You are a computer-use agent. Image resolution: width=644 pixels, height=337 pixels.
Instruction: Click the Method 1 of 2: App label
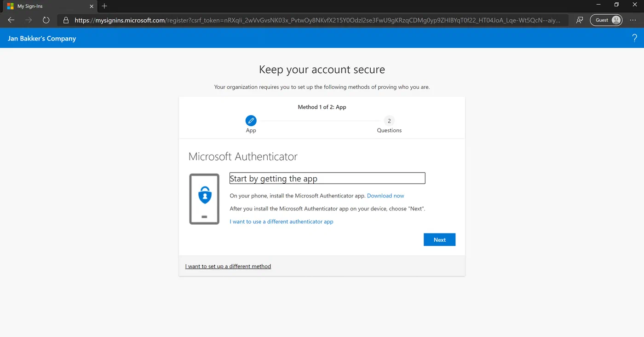(x=322, y=107)
